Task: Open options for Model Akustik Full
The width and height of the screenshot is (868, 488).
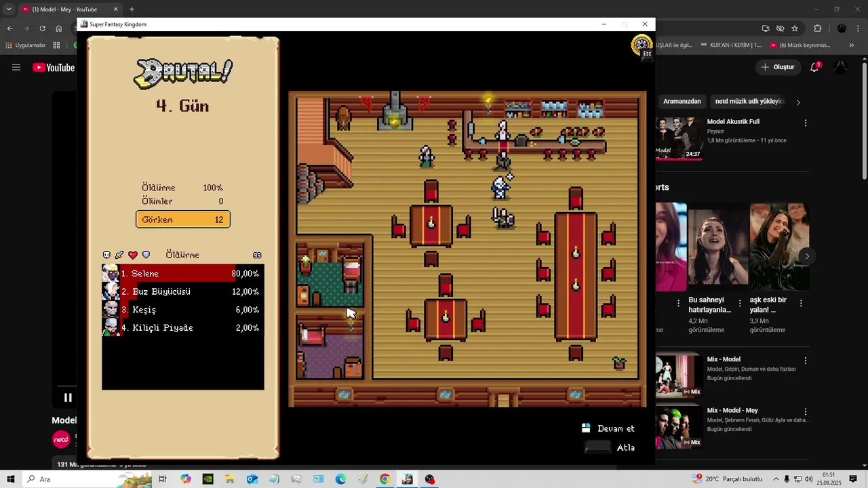Action: (806, 123)
